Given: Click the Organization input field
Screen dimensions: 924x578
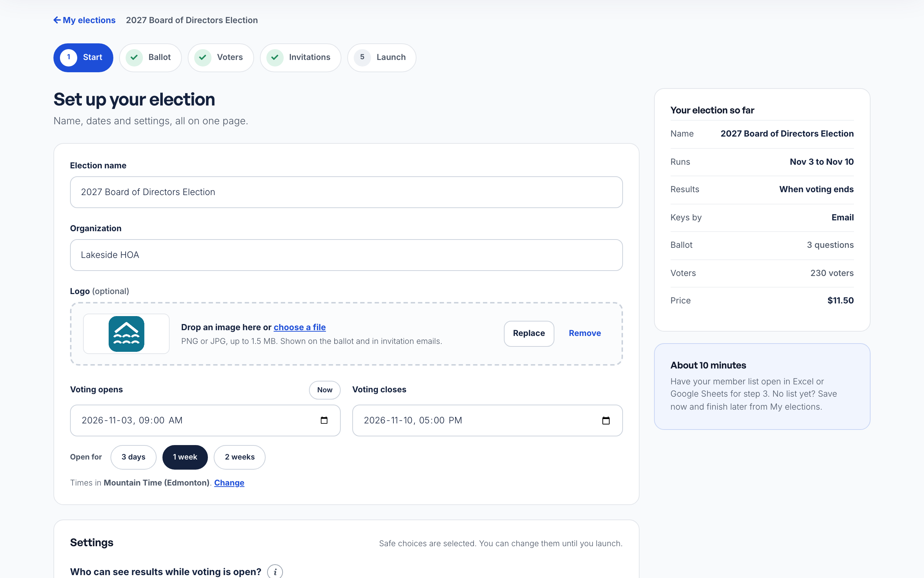Looking at the screenshot, I should (x=346, y=255).
